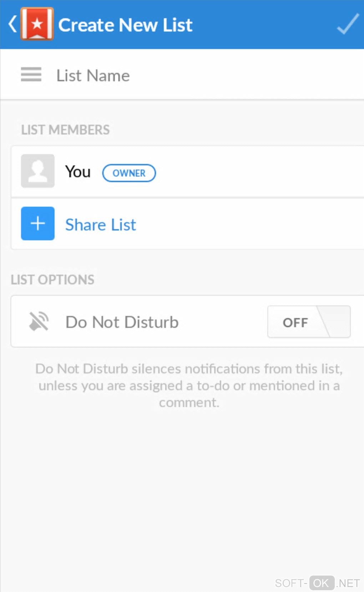Click the SOFT-OK.NET watermark

[x=317, y=583]
